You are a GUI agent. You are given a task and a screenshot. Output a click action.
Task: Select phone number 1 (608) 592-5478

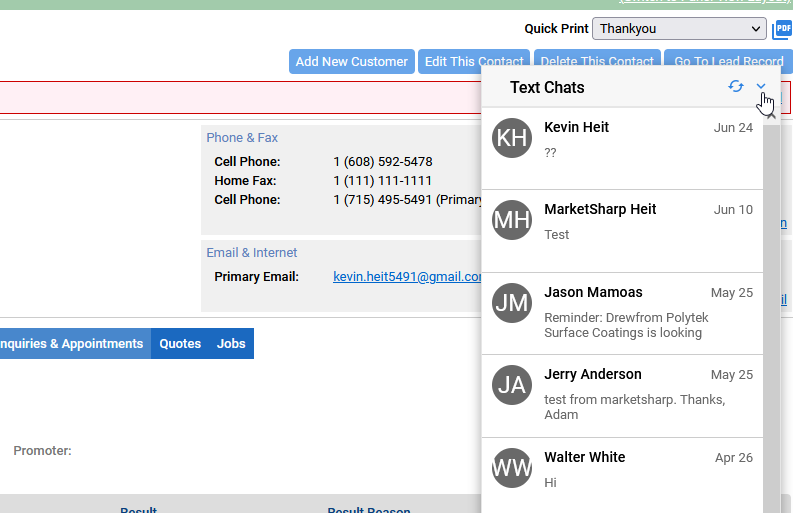[383, 162]
